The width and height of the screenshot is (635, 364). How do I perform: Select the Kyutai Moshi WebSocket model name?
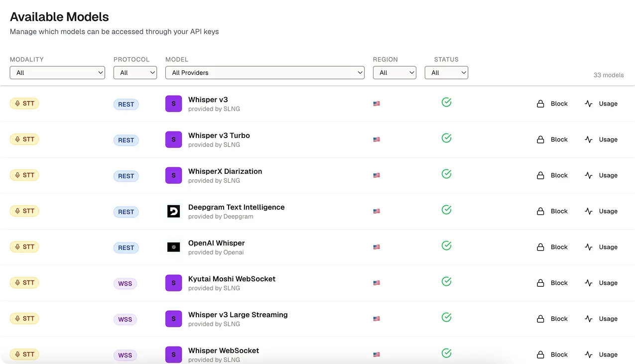[x=232, y=279]
